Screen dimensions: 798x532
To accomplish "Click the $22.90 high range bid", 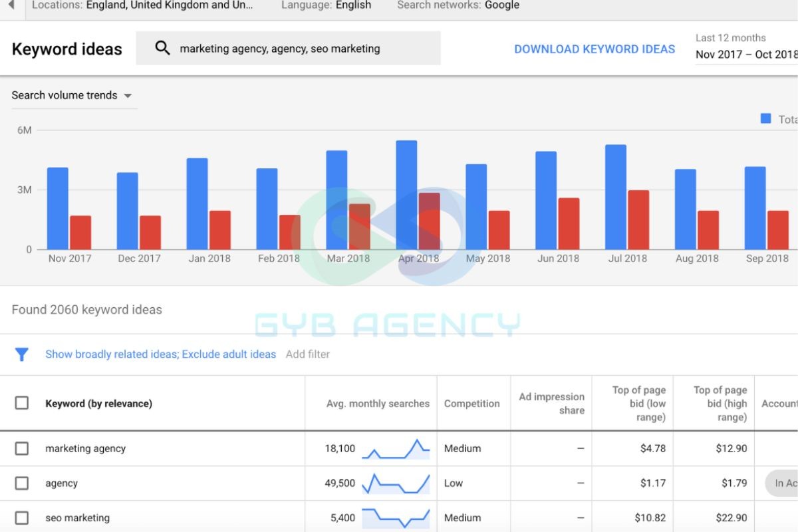I will pos(731,517).
